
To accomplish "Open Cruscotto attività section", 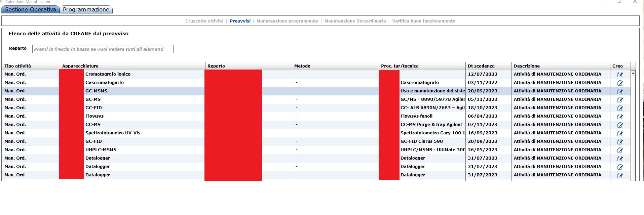I will point(204,21).
